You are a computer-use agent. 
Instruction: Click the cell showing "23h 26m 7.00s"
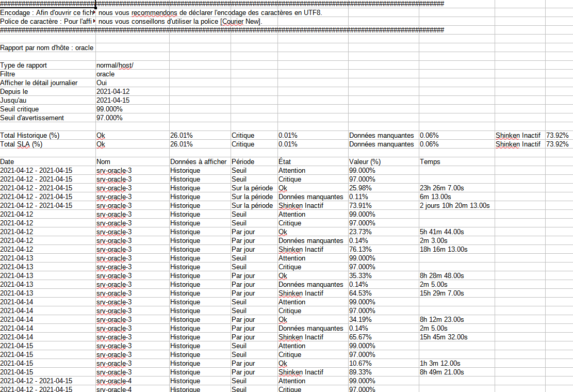441,188
